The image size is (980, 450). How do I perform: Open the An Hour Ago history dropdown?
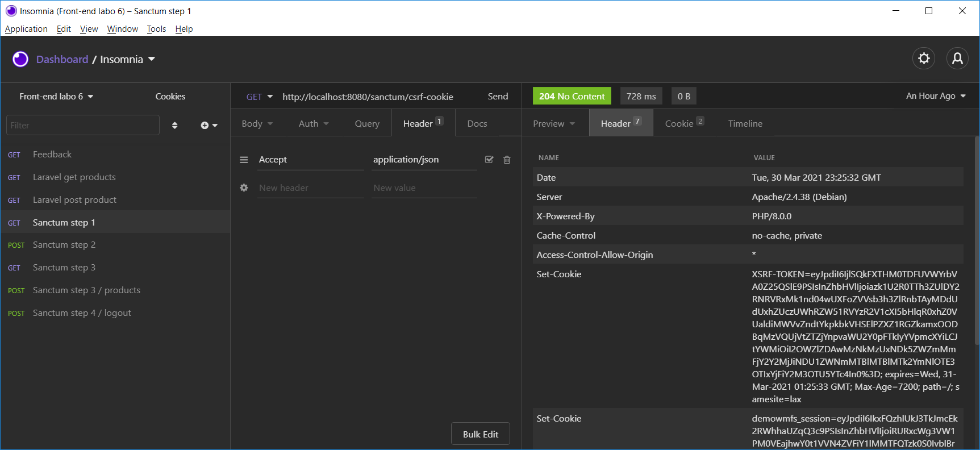click(x=936, y=96)
